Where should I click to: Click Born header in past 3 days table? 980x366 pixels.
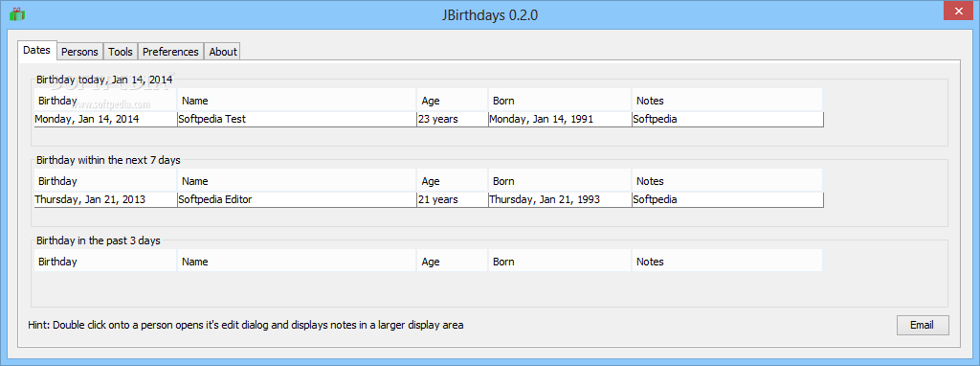pyautogui.click(x=560, y=262)
